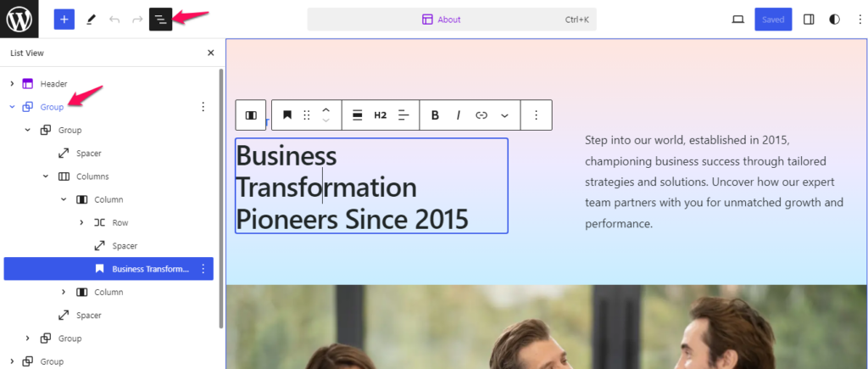
Task: Select parent Column block toolbar button
Action: 251,115
